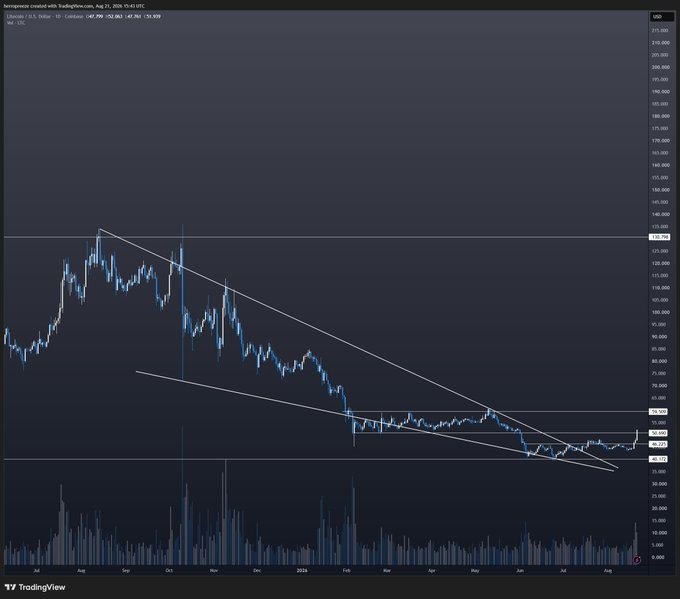The image size is (680, 599).
Task: Click the TradingView logo at bottom left
Action: point(35,587)
